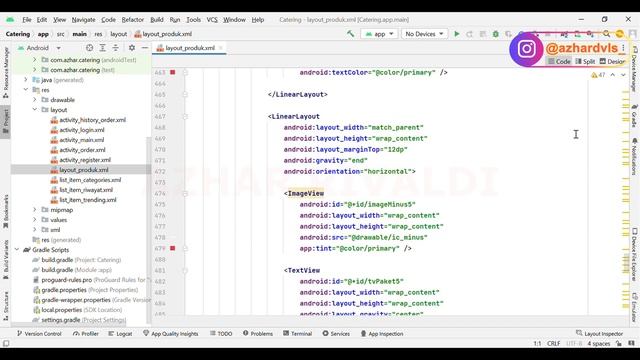640x360 pixels.
Task: Jump to next highlighted error arrow
Action: tap(623, 75)
